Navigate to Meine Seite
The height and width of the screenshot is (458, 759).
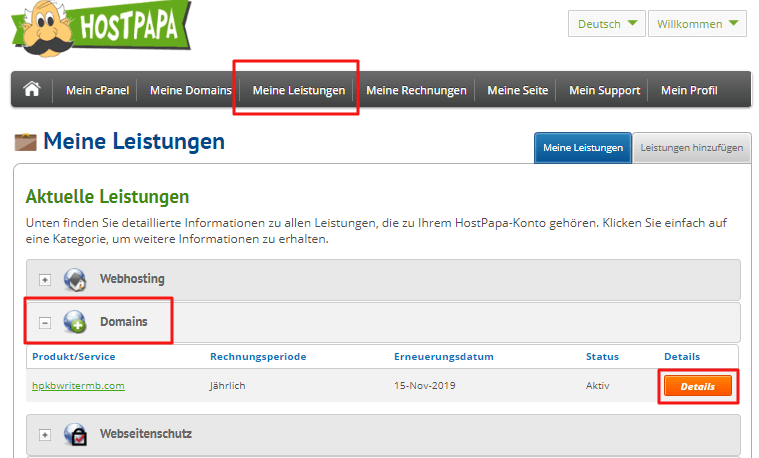[x=517, y=90]
